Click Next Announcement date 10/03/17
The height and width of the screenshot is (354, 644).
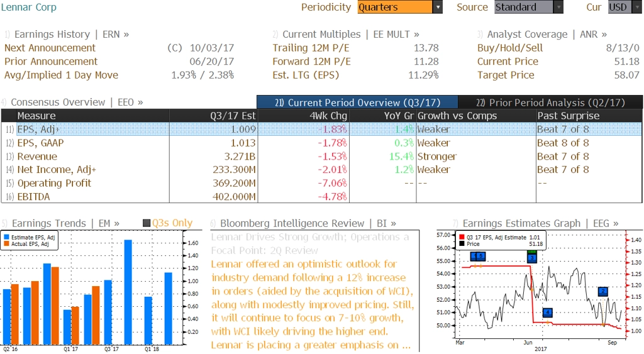tap(211, 48)
